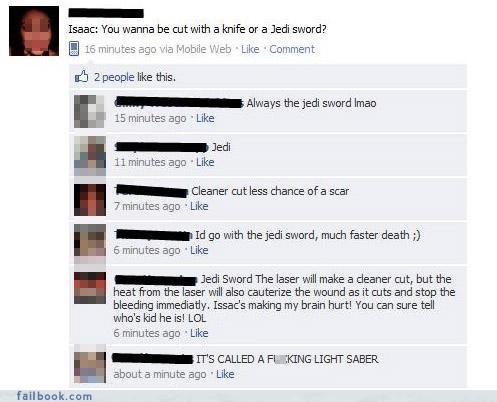The width and height of the screenshot is (497, 402).
Task: Click the 'via Mobile Web' timestamp text
Action: (x=158, y=49)
